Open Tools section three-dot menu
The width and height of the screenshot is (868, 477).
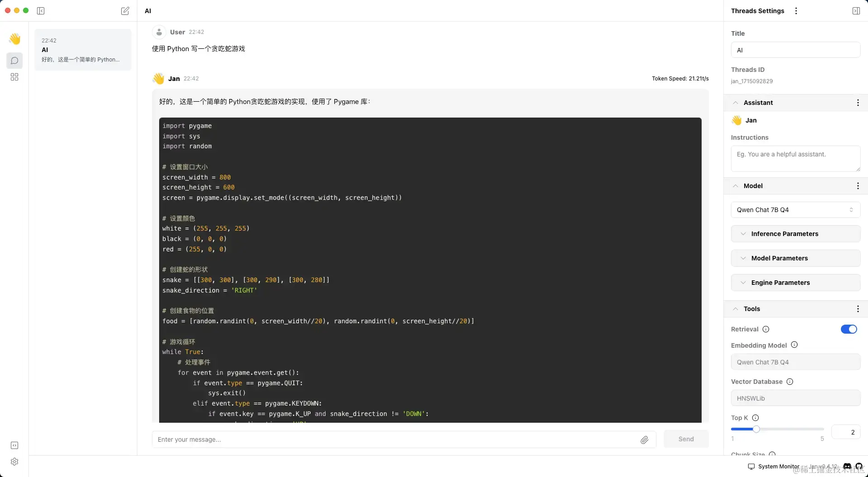(858, 309)
